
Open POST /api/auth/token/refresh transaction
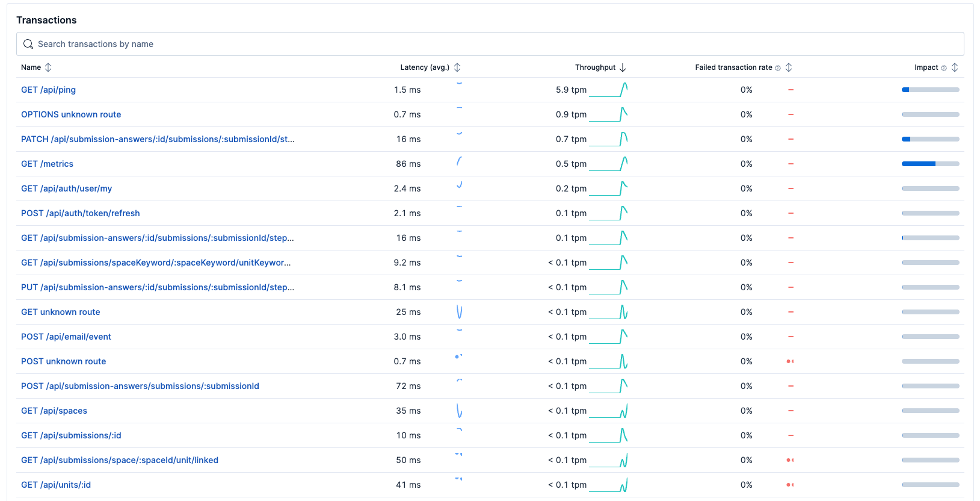[x=81, y=213]
